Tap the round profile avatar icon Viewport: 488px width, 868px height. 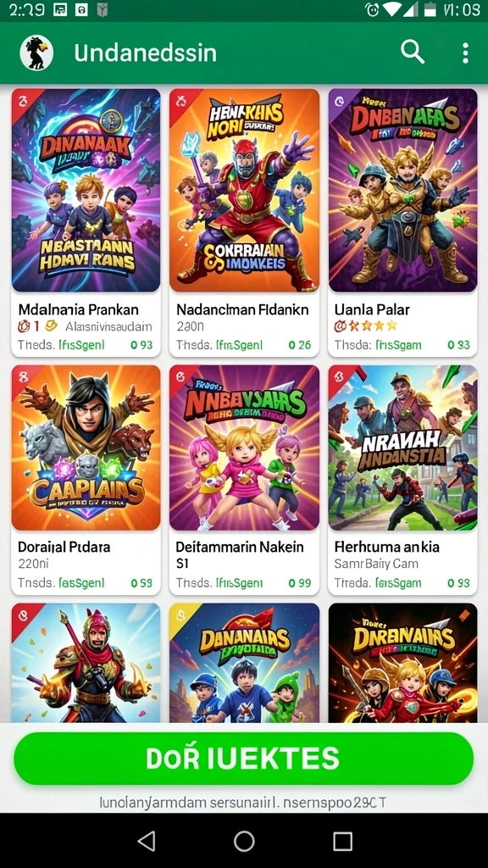click(36, 53)
